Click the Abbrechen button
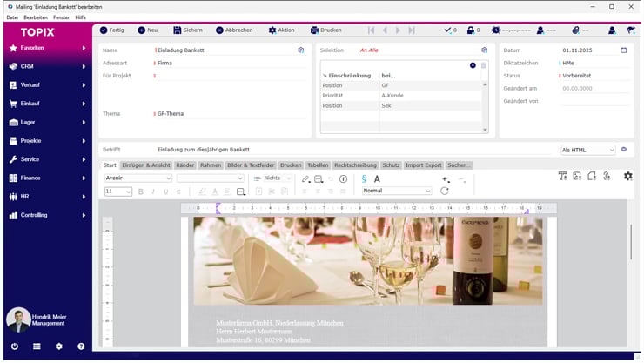 234,30
